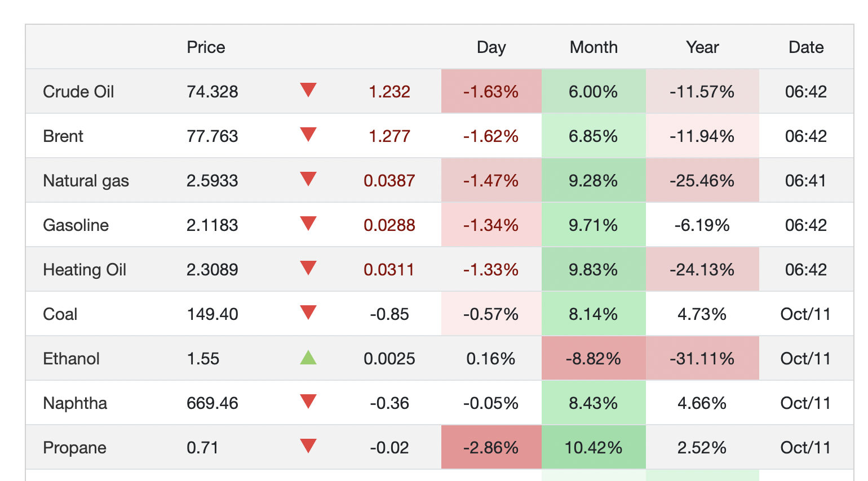Click the red down arrow in Naphtha row
The height and width of the screenshot is (481, 868).
tap(308, 402)
